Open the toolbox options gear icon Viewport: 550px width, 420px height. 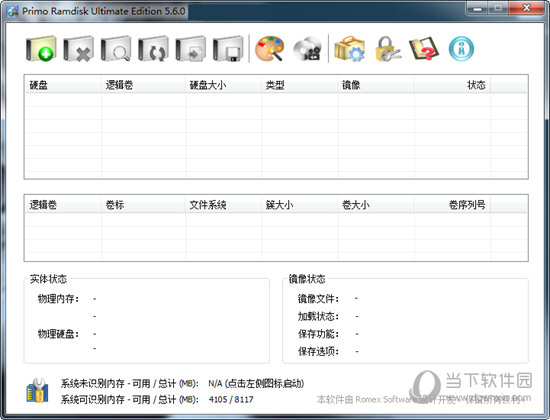tap(350, 49)
